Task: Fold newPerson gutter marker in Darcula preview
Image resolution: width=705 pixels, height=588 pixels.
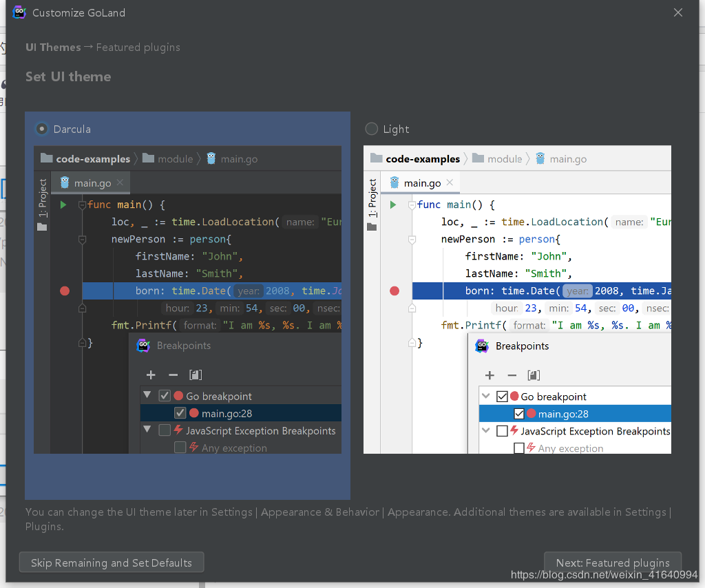Action: [83, 240]
